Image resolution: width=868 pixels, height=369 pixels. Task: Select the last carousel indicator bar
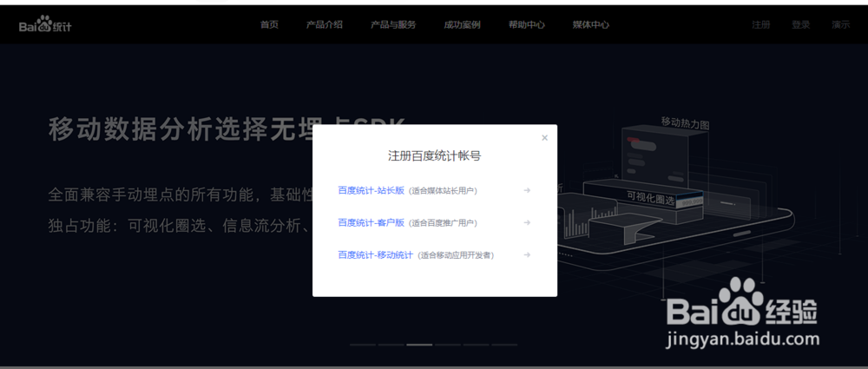click(x=504, y=345)
